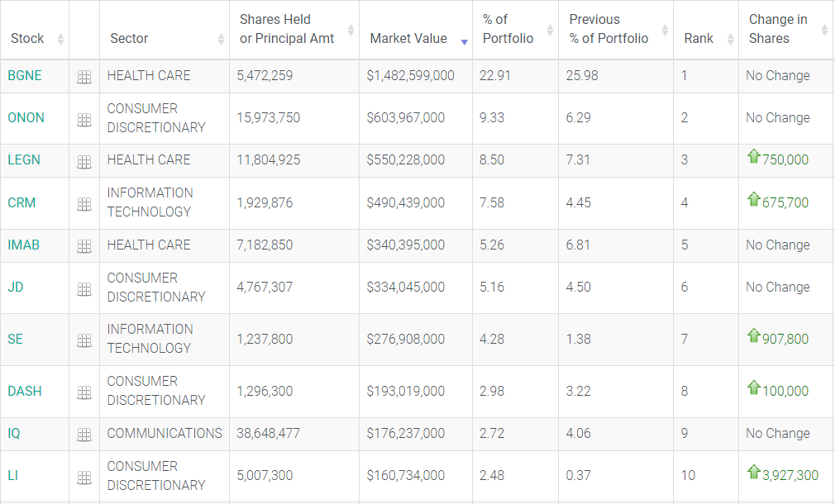This screenshot has width=835, height=504.
Task: Open the grid icon in DASH row
Action: pyautogui.click(x=84, y=392)
